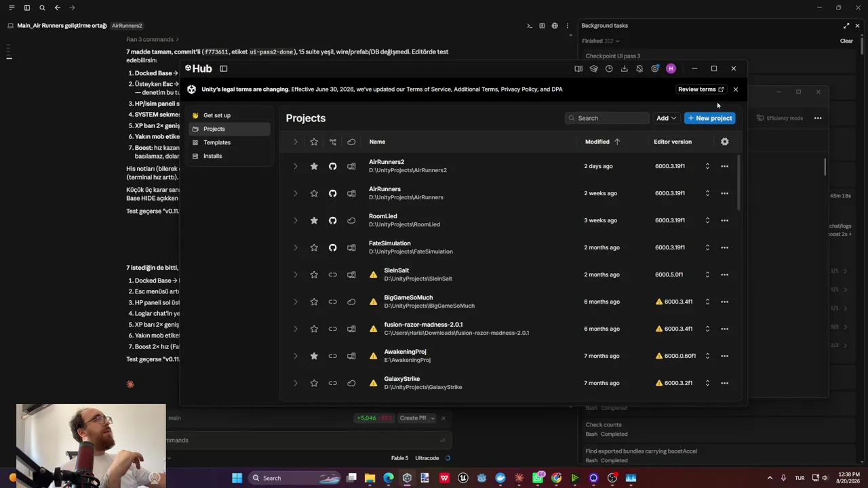Open the Unity Hub notifications bell icon
This screenshot has height=488, width=868.
(x=639, y=68)
